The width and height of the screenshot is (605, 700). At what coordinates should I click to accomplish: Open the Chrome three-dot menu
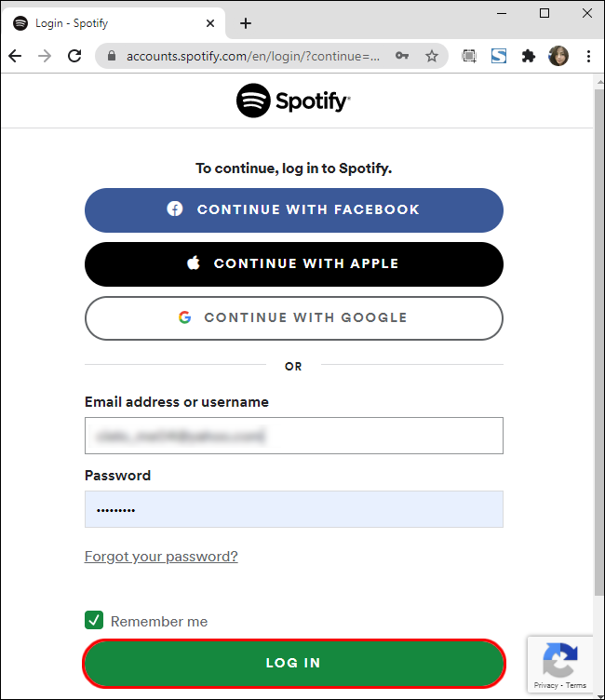tap(588, 56)
